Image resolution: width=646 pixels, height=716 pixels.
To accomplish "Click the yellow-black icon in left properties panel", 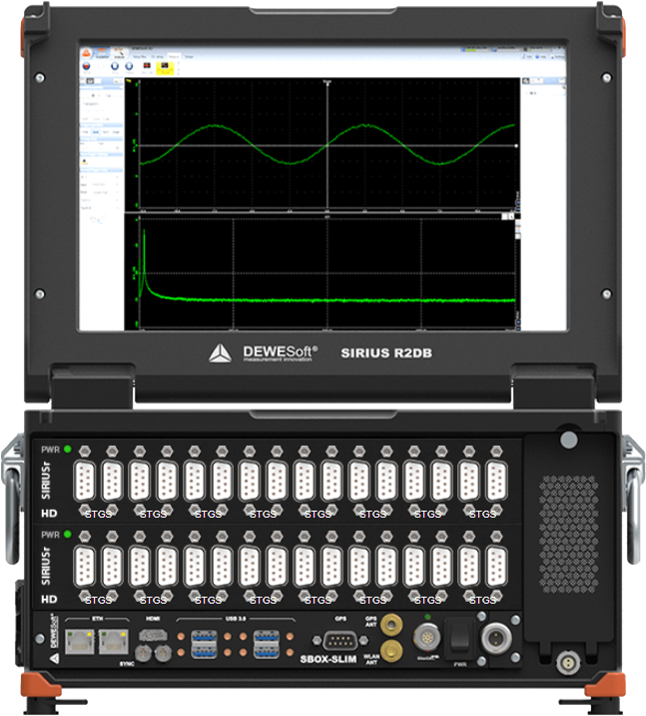I will [x=84, y=162].
